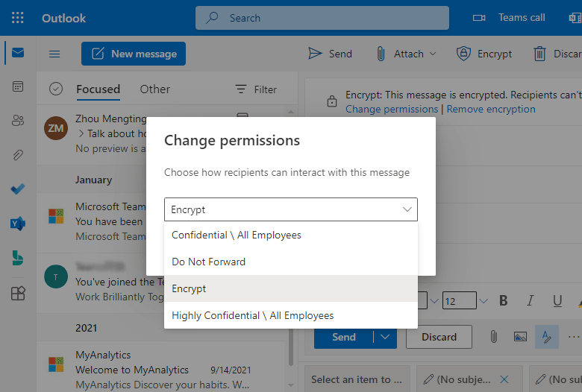Open Yammer from the left rail

(18, 224)
